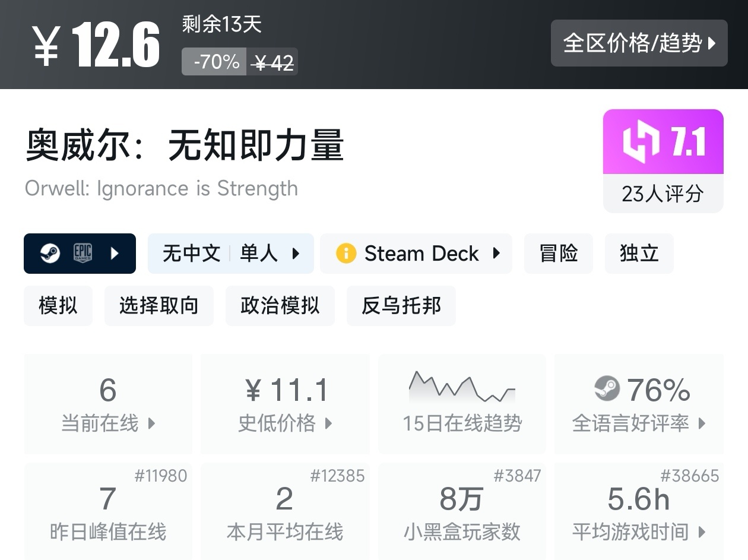Click the Epic Games store icon

pos(83,254)
